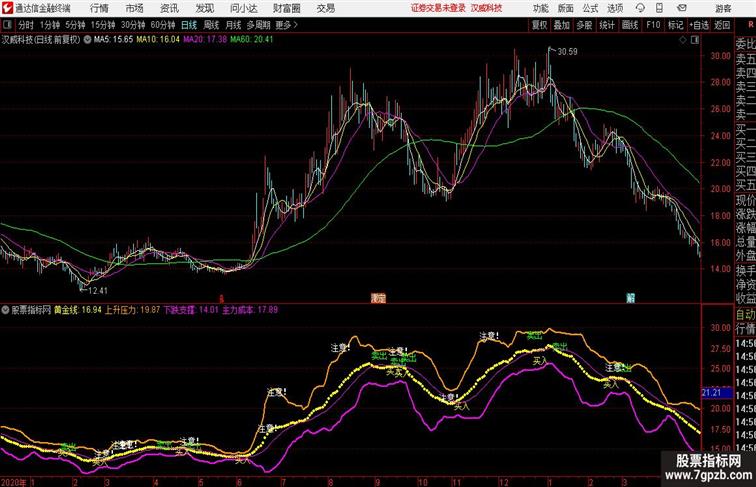Click the 标记 mark button
This screenshot has width=756, height=487.
pos(675,25)
